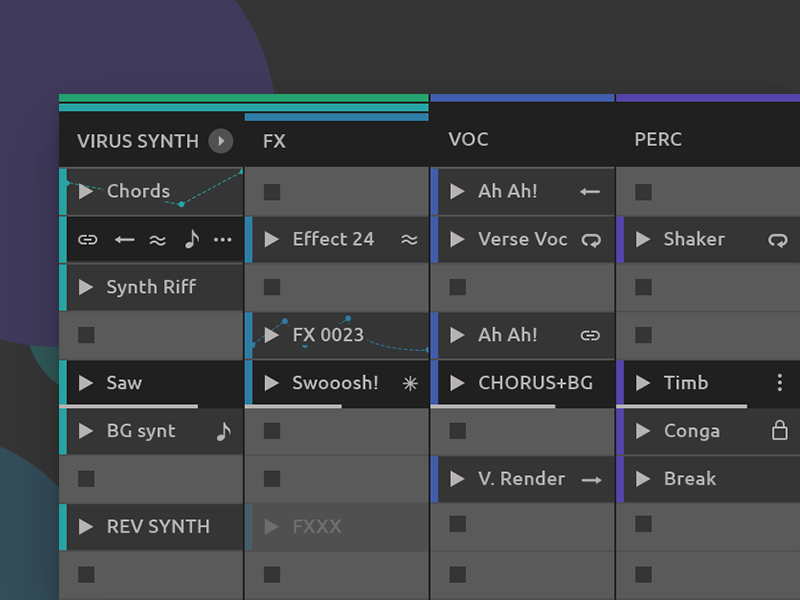
Task: Select the PERC track header
Action: click(658, 139)
